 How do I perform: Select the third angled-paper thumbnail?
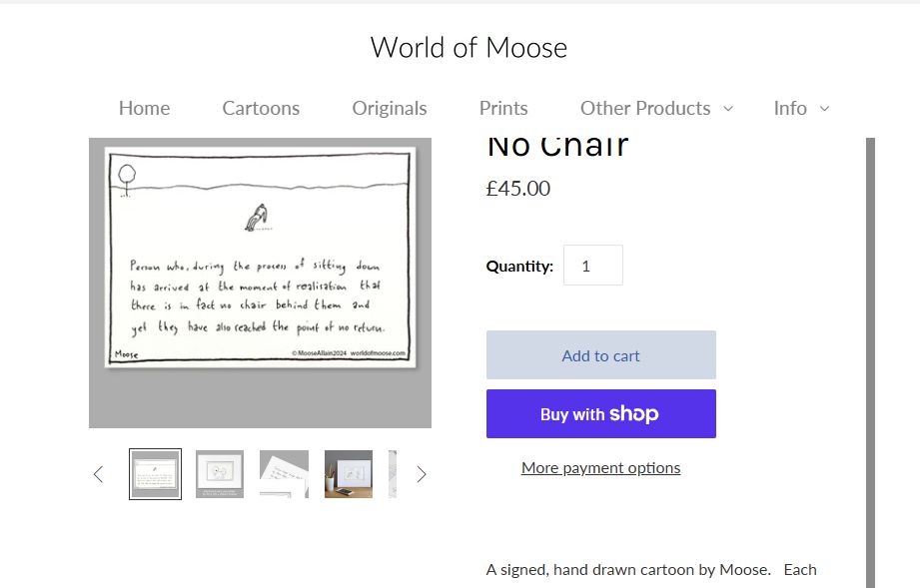pos(284,474)
